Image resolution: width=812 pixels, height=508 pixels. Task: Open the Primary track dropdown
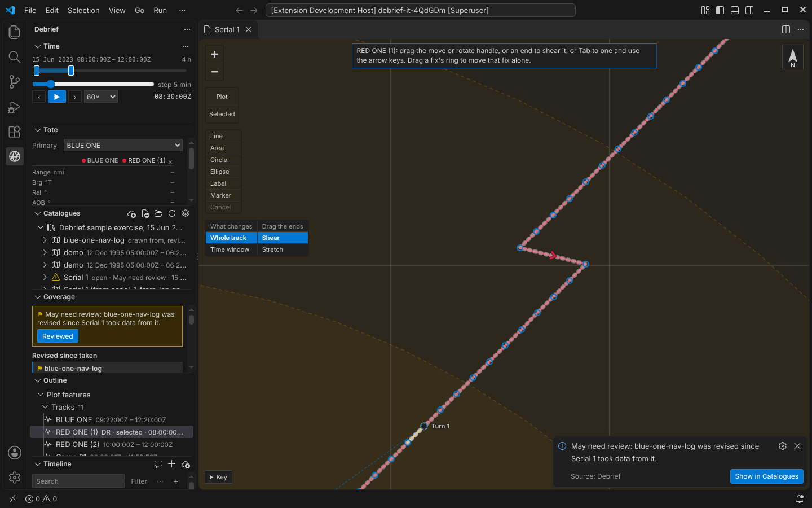point(123,146)
